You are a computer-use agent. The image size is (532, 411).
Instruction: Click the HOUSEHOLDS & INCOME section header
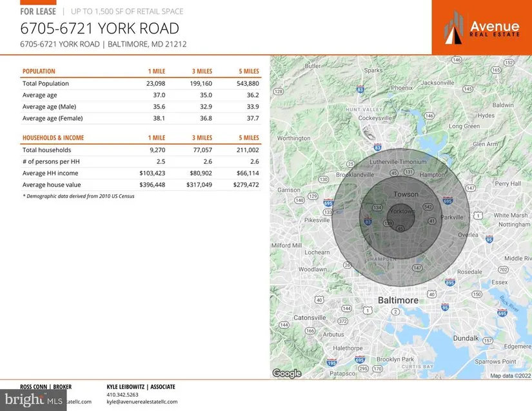click(x=53, y=137)
